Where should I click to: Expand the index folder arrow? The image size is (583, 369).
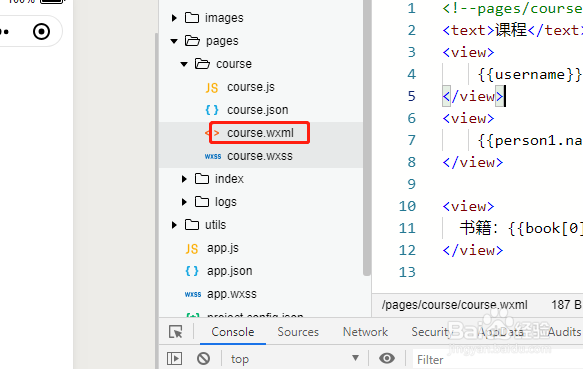[184, 179]
